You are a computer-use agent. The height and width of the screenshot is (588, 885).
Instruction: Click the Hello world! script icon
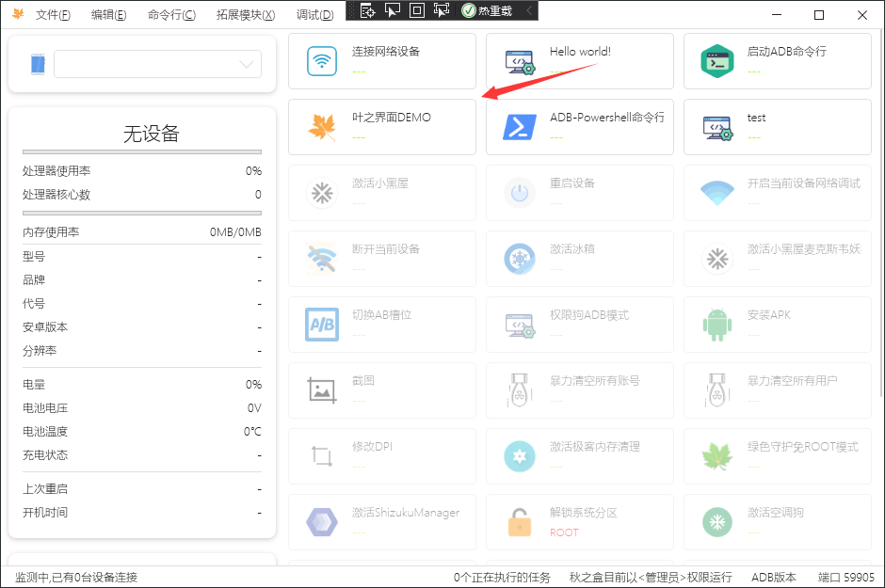[x=520, y=61]
